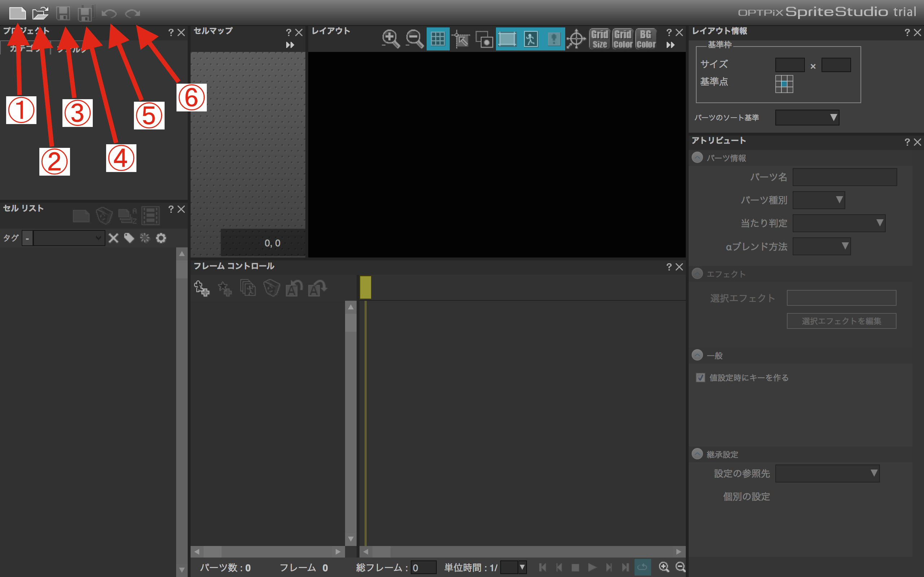Zoom in on the layout view
This screenshot has width=924, height=577.
391,39
